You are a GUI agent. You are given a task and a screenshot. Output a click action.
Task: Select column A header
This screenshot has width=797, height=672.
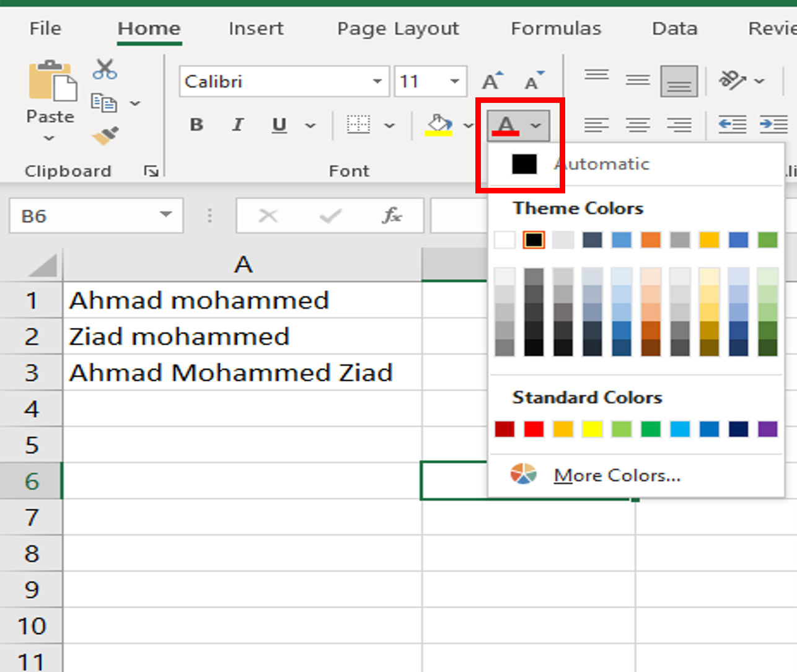[242, 265]
